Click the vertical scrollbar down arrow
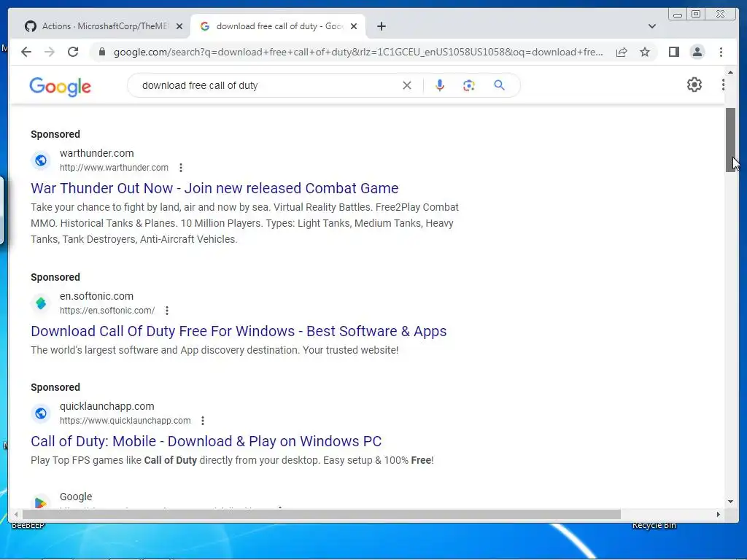The height and width of the screenshot is (560, 747). tap(730, 502)
